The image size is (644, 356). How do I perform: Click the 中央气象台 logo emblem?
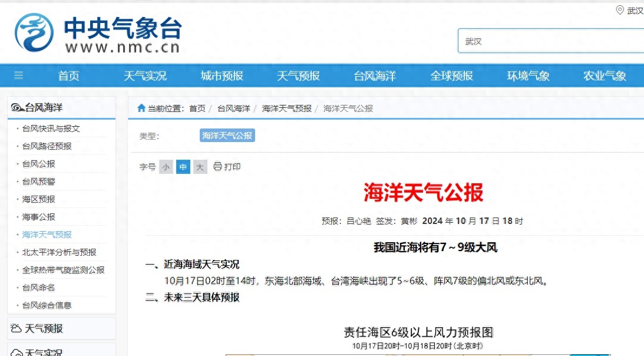(x=34, y=32)
